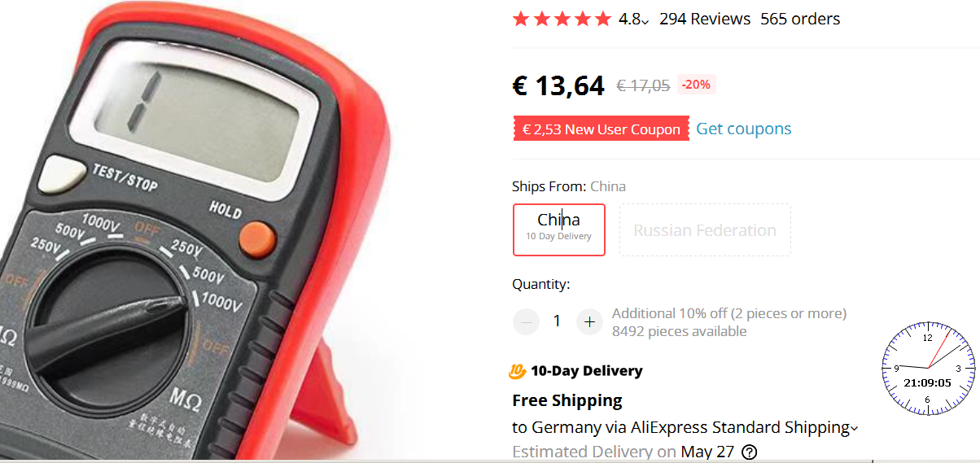
Task: Click the first rating star
Action: pyautogui.click(x=521, y=19)
